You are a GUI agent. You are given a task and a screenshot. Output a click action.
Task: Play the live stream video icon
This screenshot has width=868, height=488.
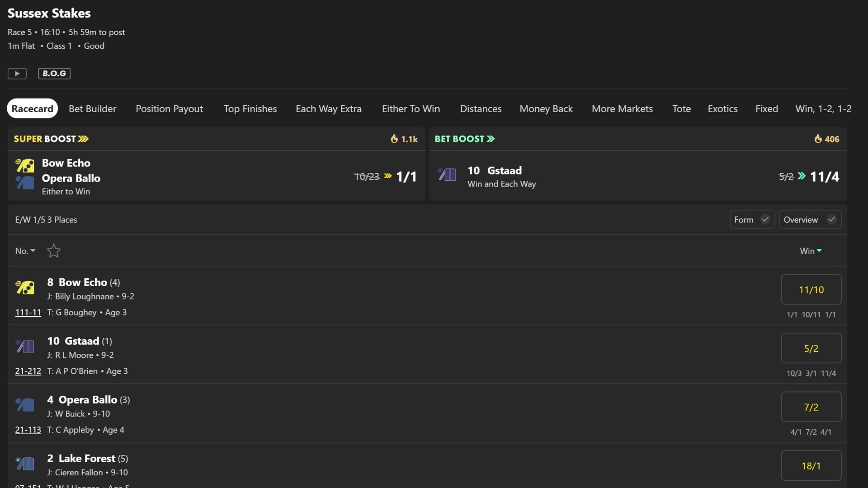coord(17,73)
